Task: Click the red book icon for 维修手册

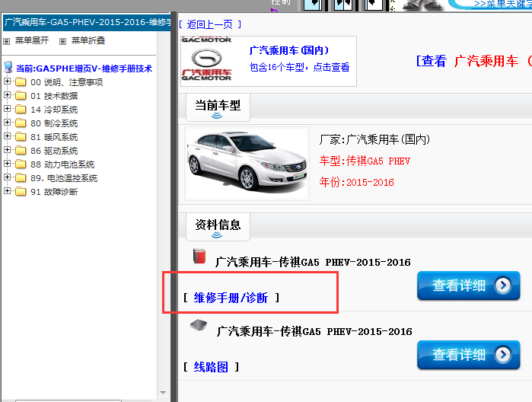Action: pos(199,256)
